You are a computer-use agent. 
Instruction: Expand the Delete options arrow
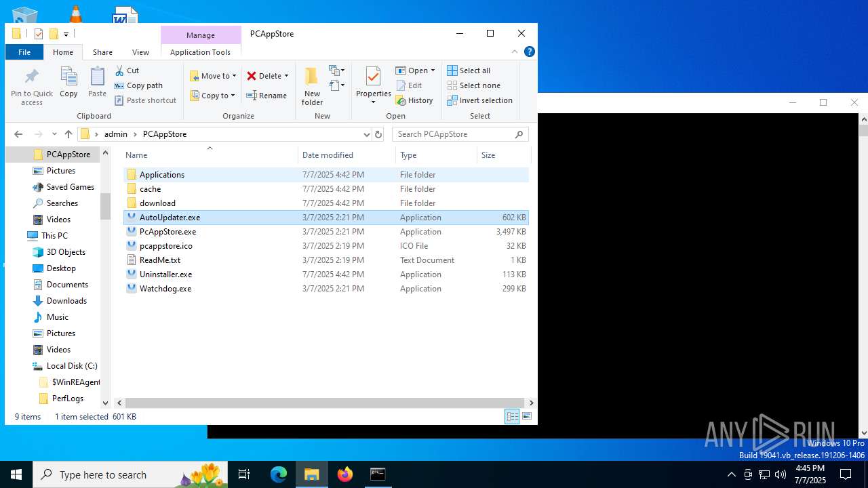[286, 76]
